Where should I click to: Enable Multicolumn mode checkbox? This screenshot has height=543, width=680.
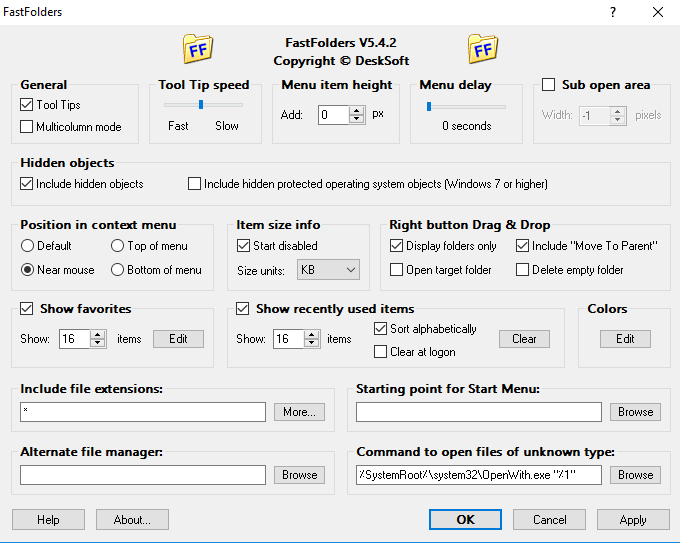26,127
